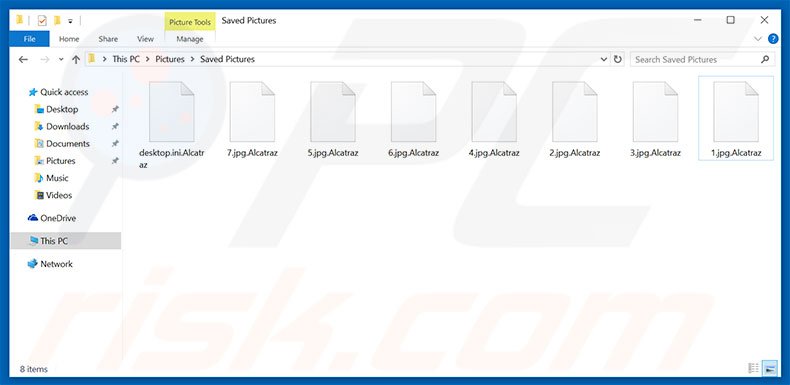Open Desktop in navigation pane
This screenshot has width=790, height=385.
click(62, 109)
